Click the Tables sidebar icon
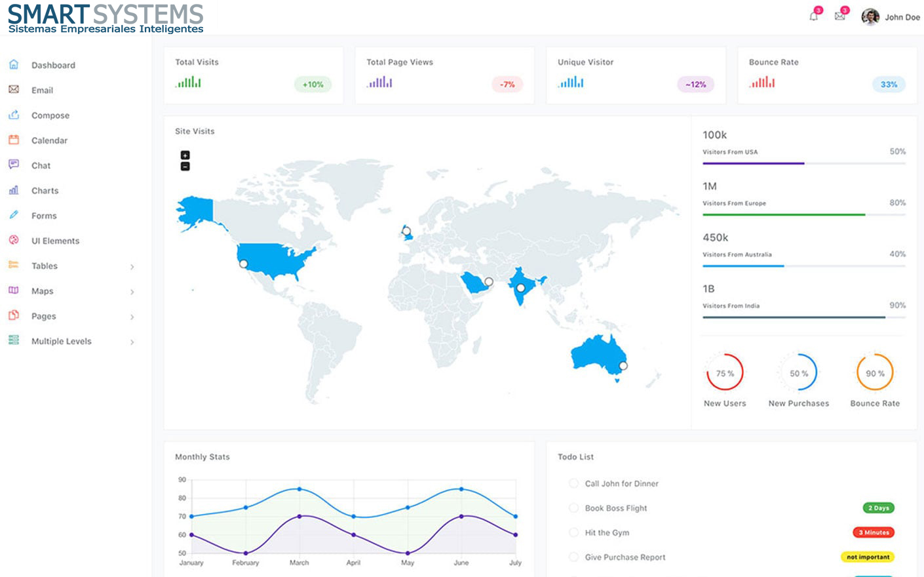 (14, 265)
